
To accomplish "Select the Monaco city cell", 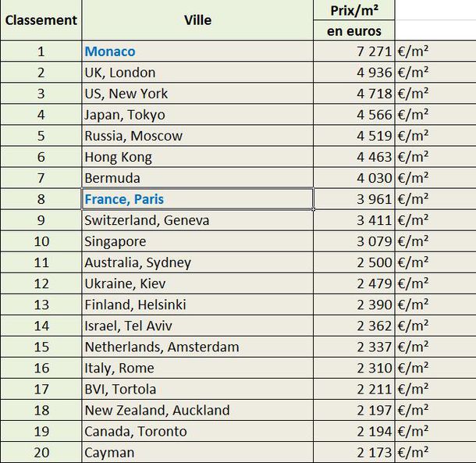I will tap(197, 51).
